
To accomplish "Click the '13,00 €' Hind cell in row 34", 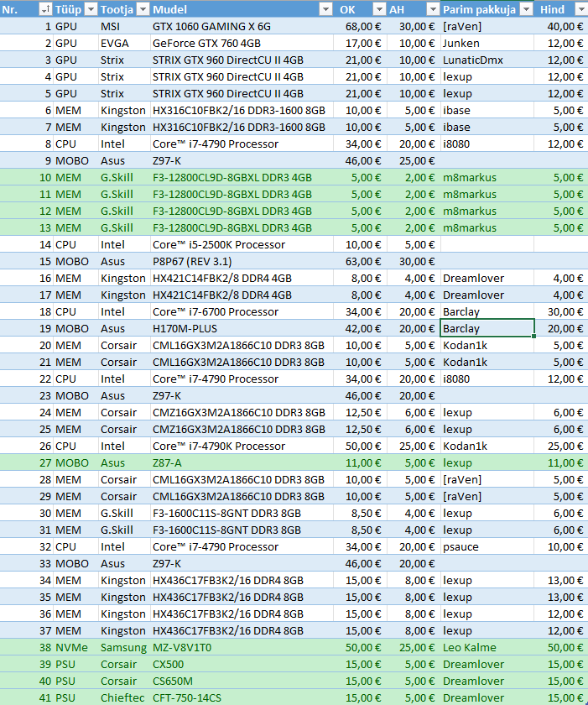I will (561, 581).
